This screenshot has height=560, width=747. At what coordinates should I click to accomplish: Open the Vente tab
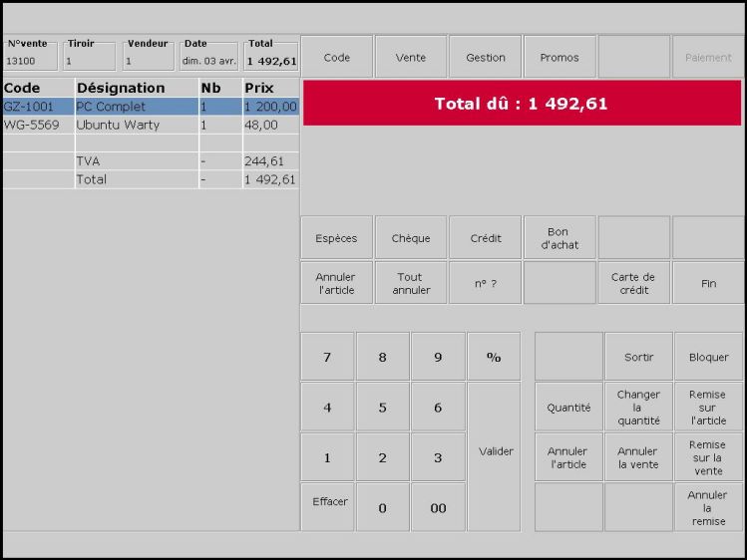(x=411, y=58)
